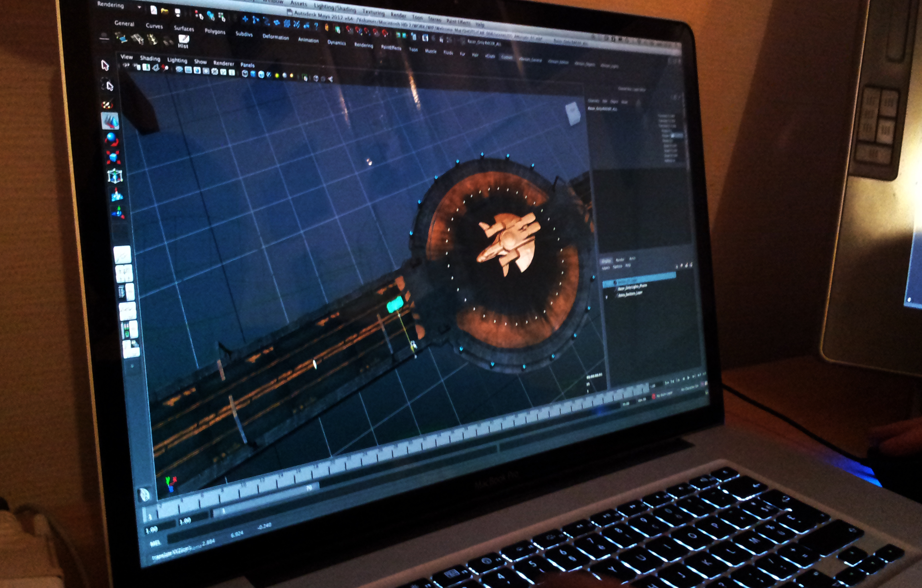Switch to single perspective view layout
The height and width of the screenshot is (588, 922).
(122, 254)
